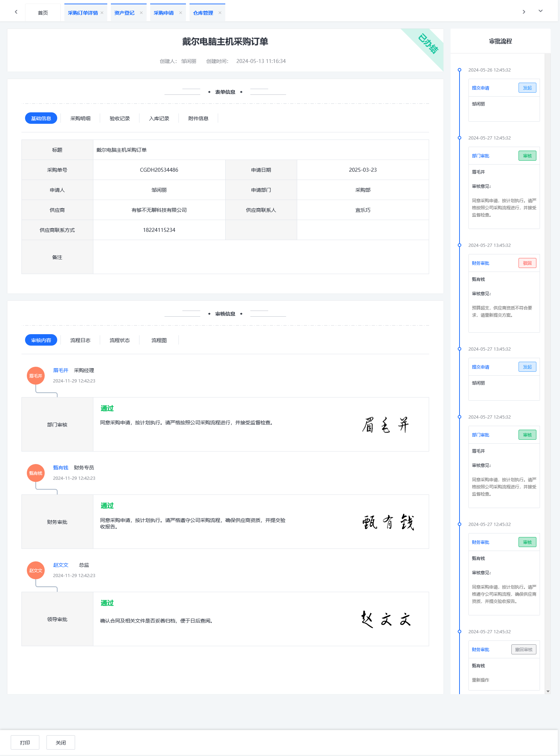Select the 验收记录 form tab
Viewport: 560px width, 756px height.
click(120, 118)
